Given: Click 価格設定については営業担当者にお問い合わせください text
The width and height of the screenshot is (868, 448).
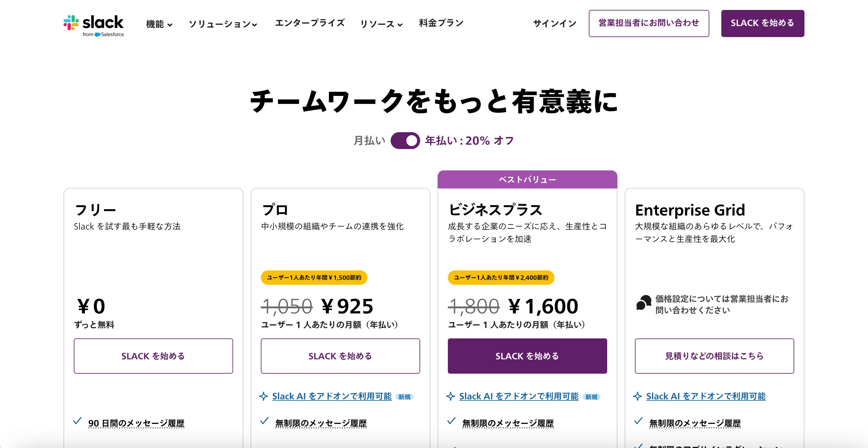Looking at the screenshot, I should click(722, 304).
